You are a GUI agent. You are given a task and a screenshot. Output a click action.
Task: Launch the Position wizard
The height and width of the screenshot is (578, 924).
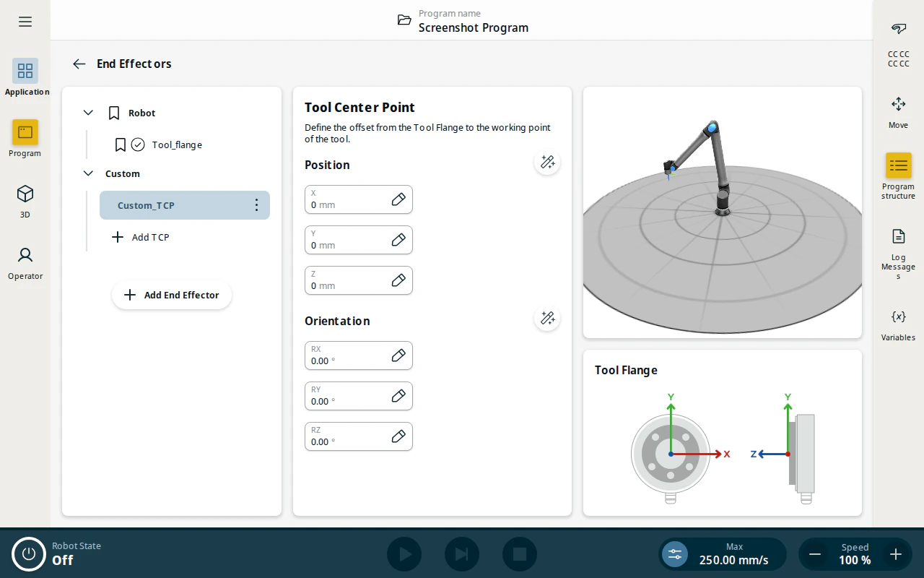[547, 162]
